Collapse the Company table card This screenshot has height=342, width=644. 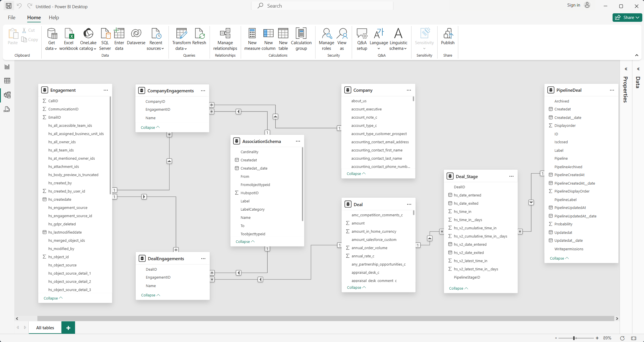pos(356,174)
